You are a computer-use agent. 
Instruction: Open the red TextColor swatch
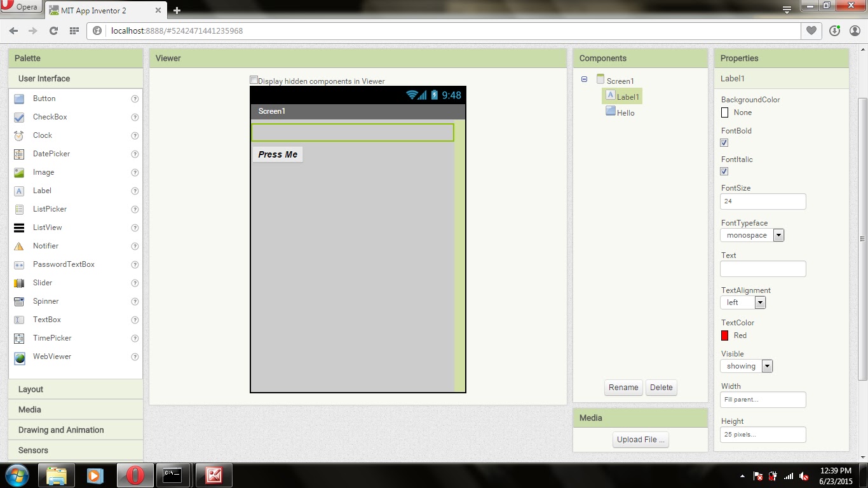(724, 335)
